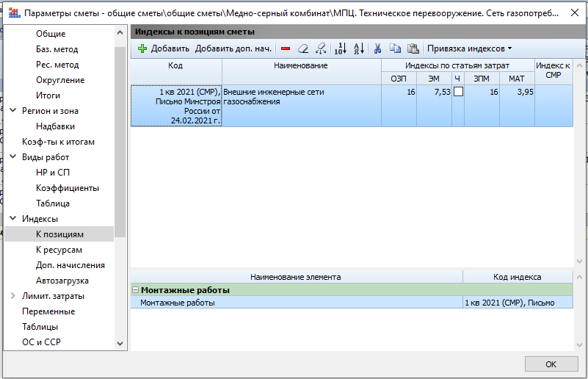Click the ОЗП column header

(x=399, y=79)
